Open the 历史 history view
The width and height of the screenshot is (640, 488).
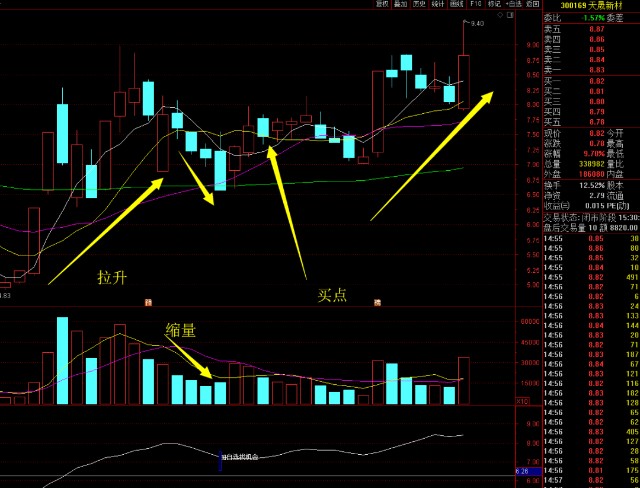[421, 4]
